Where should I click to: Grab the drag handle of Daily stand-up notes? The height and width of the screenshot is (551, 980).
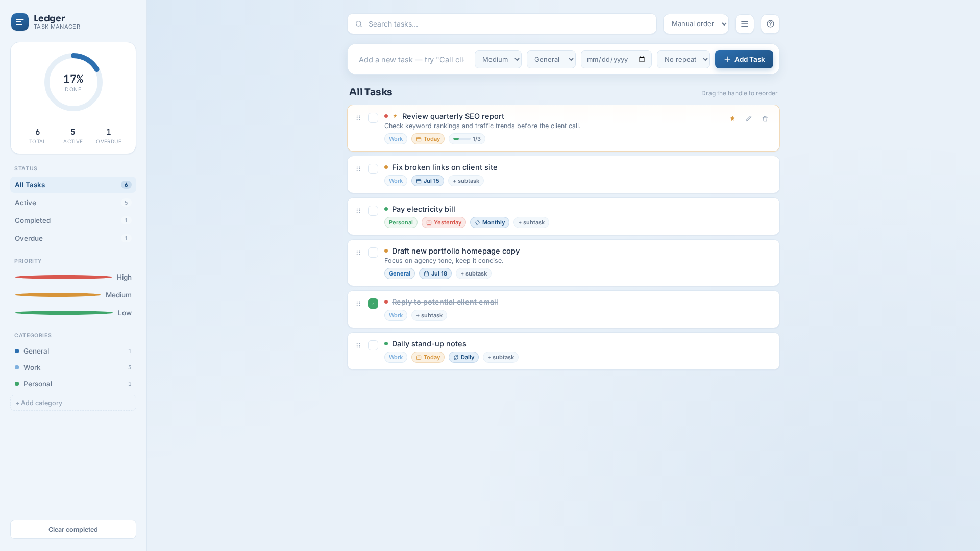(358, 345)
